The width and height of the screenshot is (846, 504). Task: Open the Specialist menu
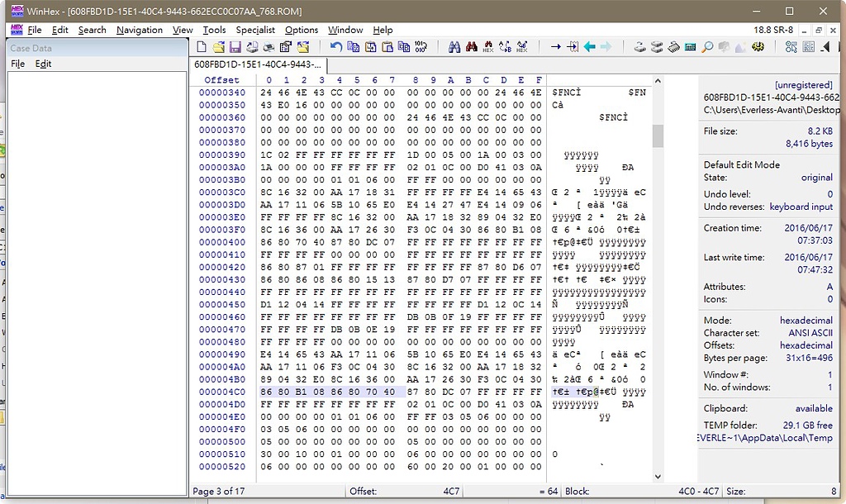click(x=255, y=31)
